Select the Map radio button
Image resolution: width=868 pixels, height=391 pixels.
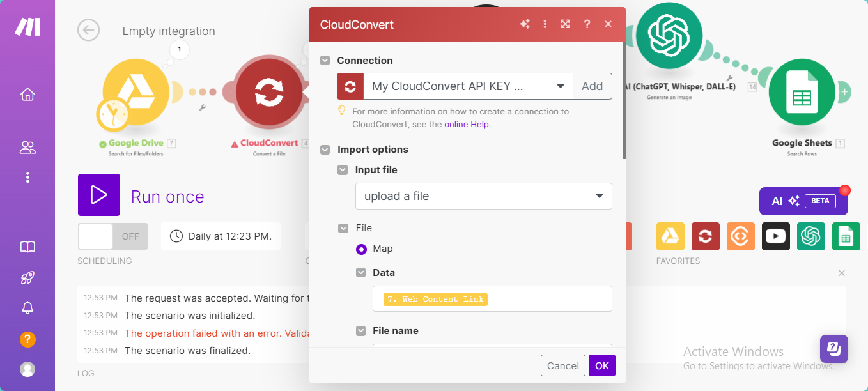362,249
